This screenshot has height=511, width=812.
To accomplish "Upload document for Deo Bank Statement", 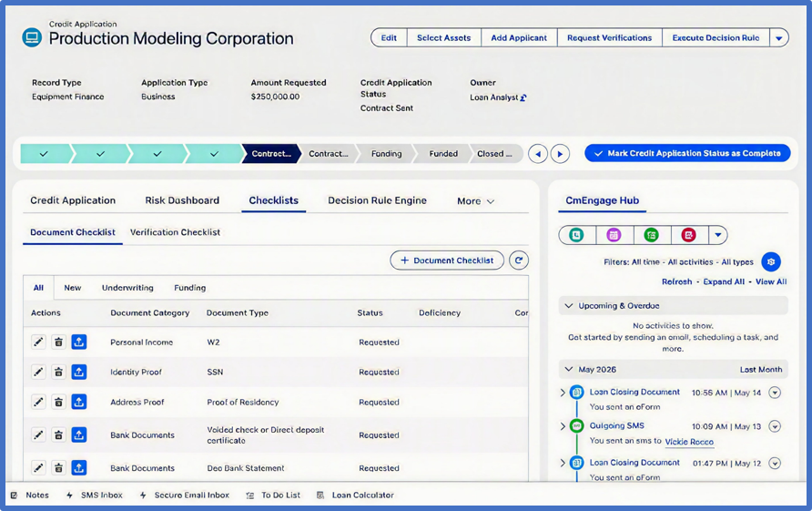I will tap(78, 468).
